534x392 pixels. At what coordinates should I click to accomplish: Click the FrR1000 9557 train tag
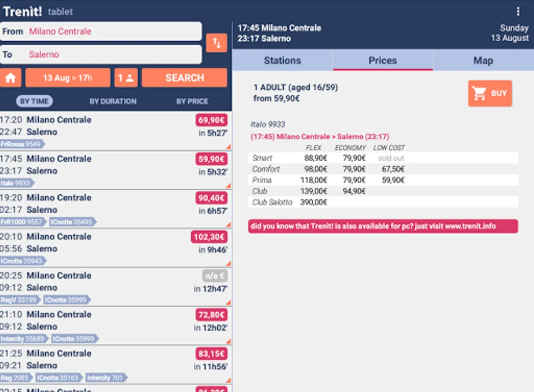point(23,222)
